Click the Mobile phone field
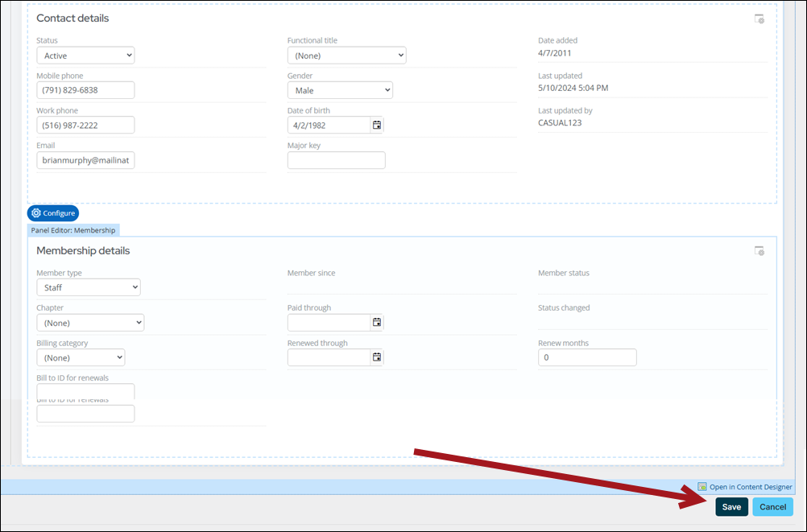This screenshot has height=532, width=807. 85,90
